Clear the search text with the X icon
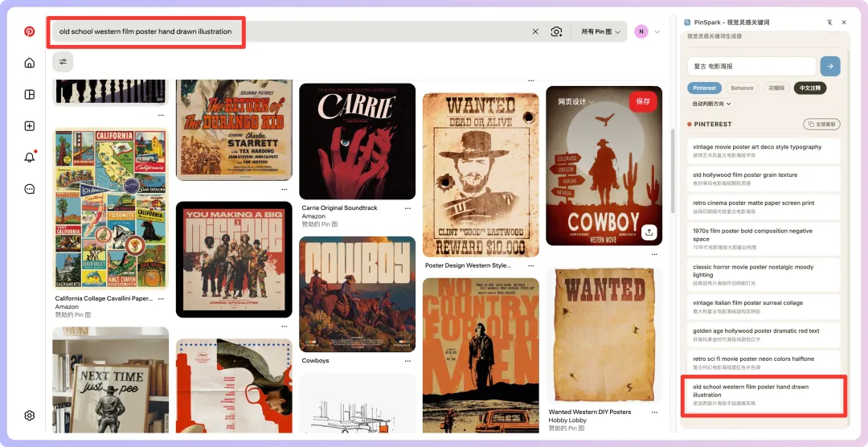868x447 pixels. click(x=535, y=31)
